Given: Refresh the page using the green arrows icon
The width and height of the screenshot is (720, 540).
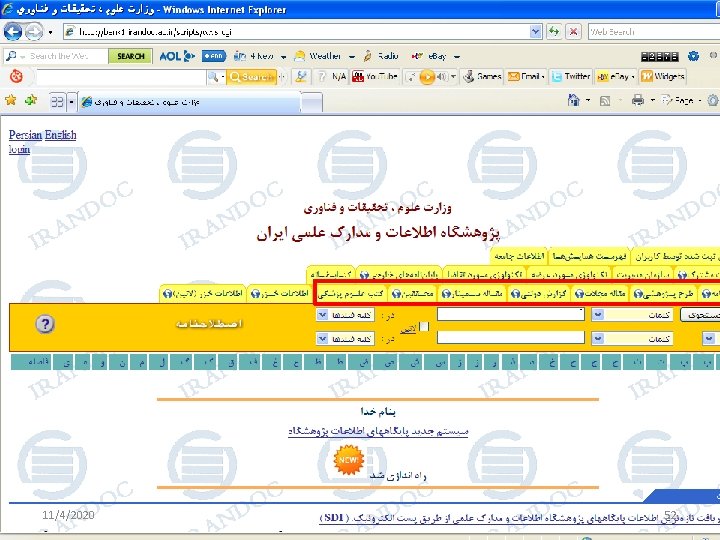Looking at the screenshot, I should [554, 31].
